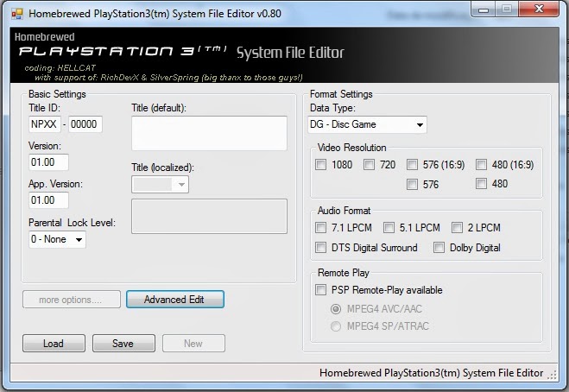Viewport: 569px width, 392px height.
Task: Enable 7.1 LPCM audio format
Action: click(x=320, y=228)
